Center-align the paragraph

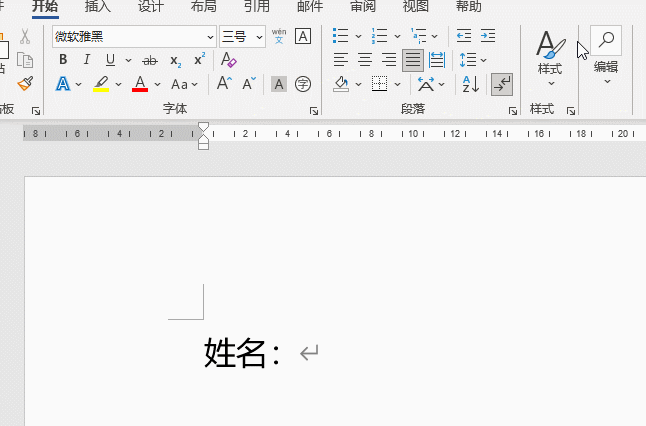tap(365, 60)
